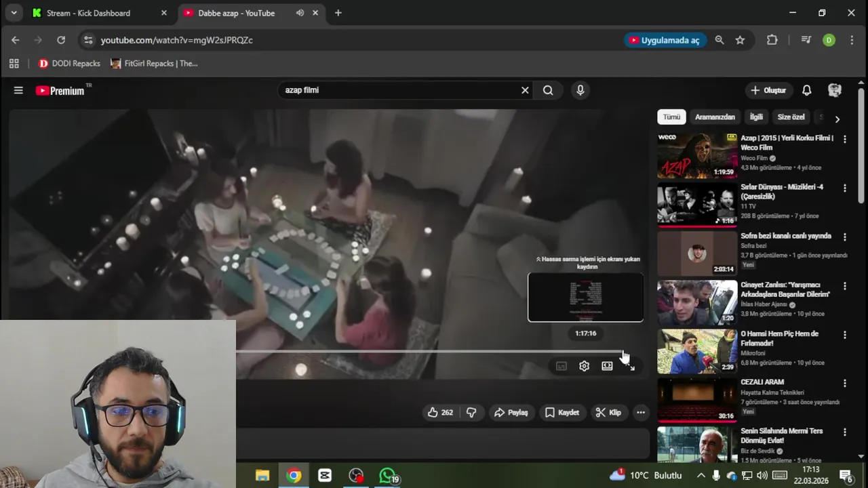The width and height of the screenshot is (868, 488).
Task: Switch to theater mode in player
Action: [607, 366]
